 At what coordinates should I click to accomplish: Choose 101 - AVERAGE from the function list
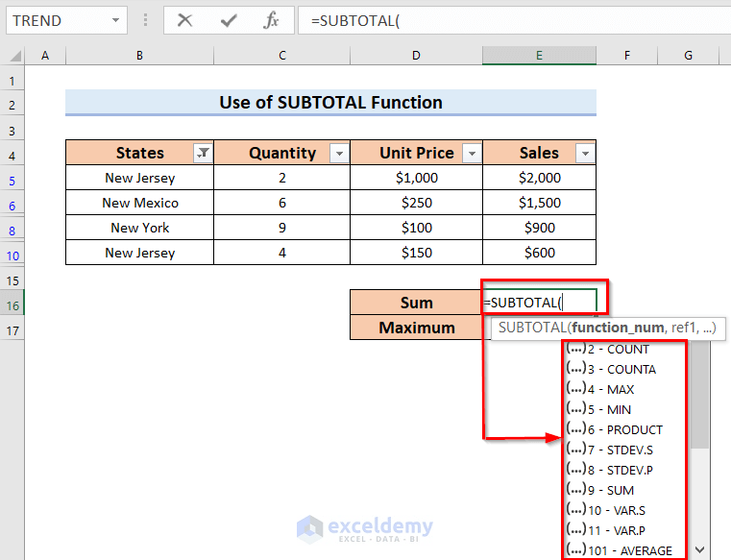(624, 550)
